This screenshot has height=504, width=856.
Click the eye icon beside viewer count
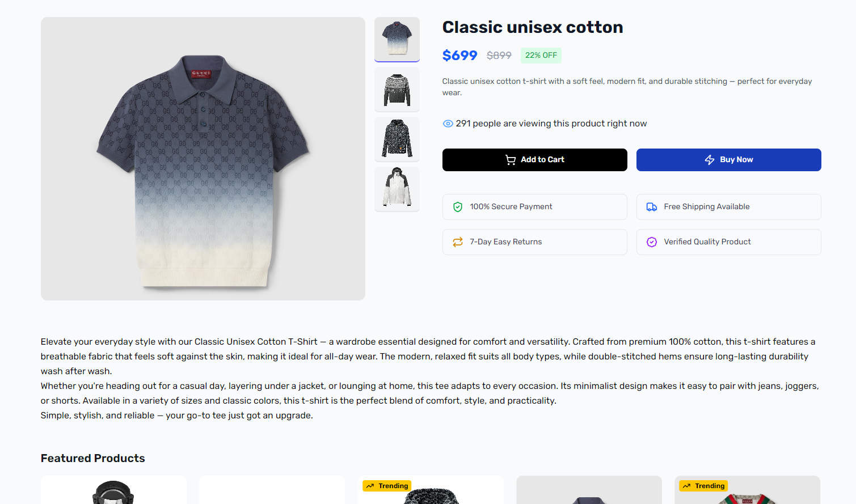point(448,124)
